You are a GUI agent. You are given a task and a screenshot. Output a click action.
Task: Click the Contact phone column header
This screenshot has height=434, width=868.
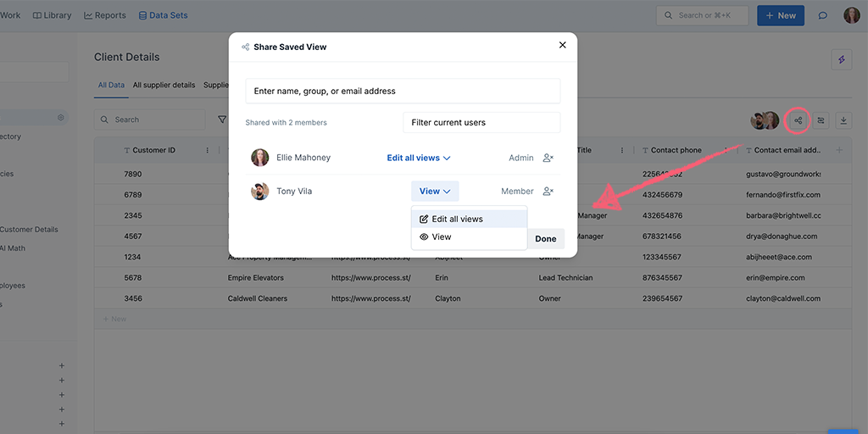(676, 150)
